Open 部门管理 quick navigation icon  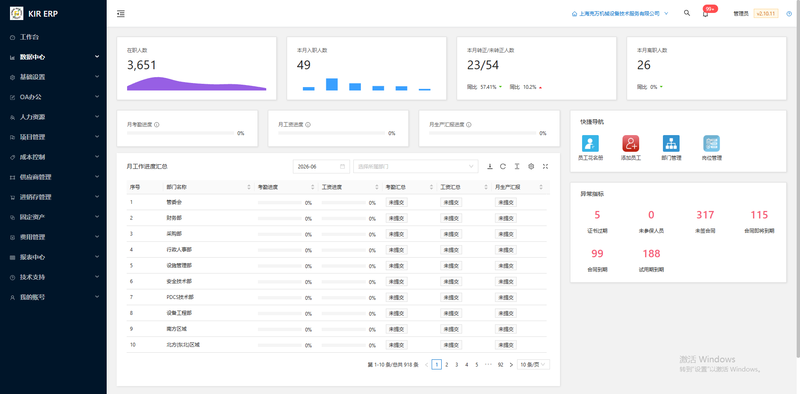(x=671, y=143)
